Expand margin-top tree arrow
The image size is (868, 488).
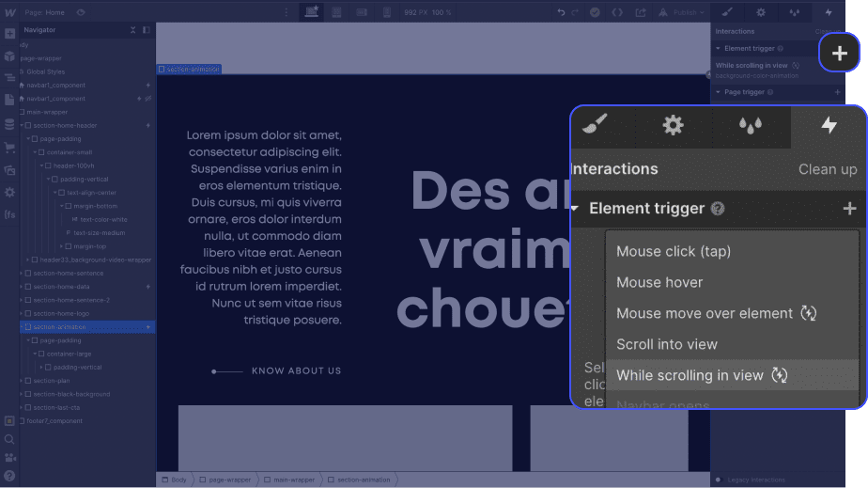point(61,246)
